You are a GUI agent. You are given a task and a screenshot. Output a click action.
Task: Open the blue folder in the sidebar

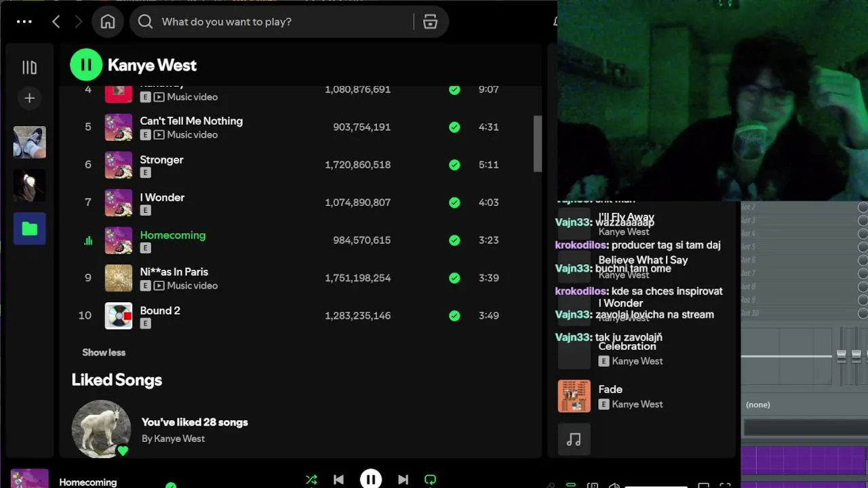click(x=30, y=228)
